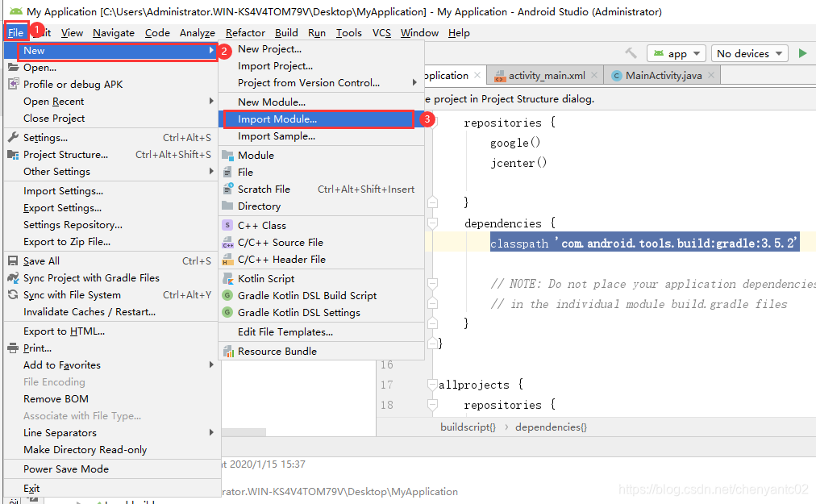Click the highlighted classpath gradle line
Viewport: 816px width, 504px height.
(644, 243)
